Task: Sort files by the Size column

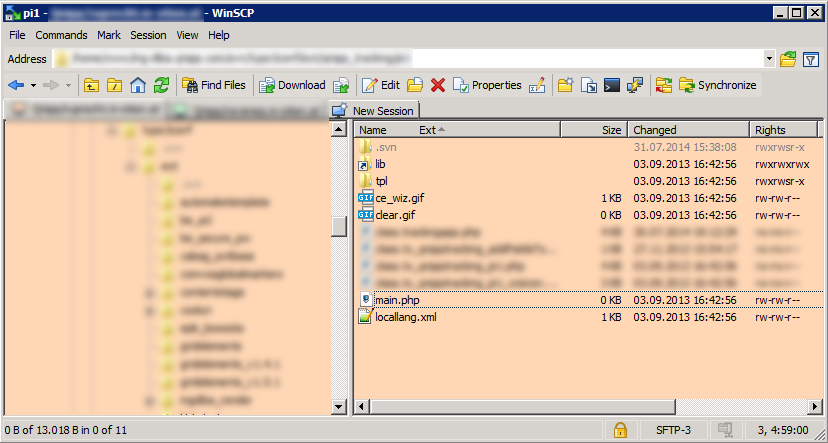Action: pos(611,130)
